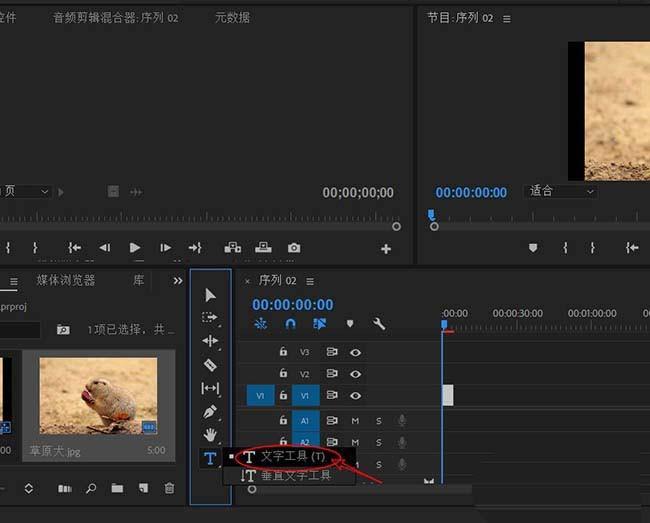Toggle V1 track output eye
The image size is (650, 523).
point(355,396)
